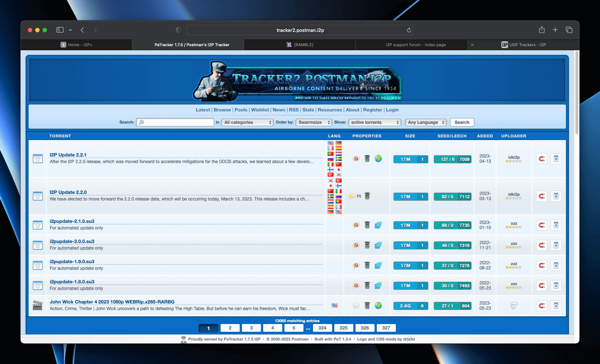Click the comment bubble icon on I2P Update 2.2.0
The image size is (600, 364).
(x=352, y=196)
